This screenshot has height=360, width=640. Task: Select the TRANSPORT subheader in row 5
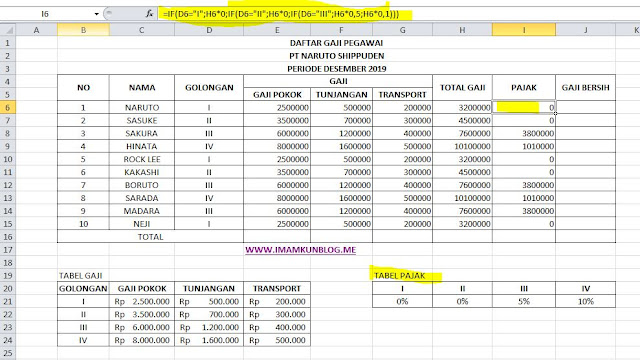402,95
